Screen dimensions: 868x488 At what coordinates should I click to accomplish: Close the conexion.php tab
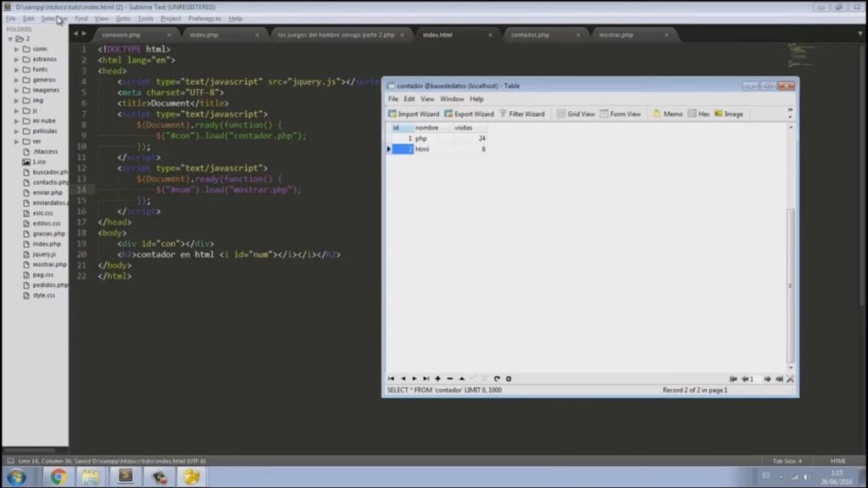point(170,35)
